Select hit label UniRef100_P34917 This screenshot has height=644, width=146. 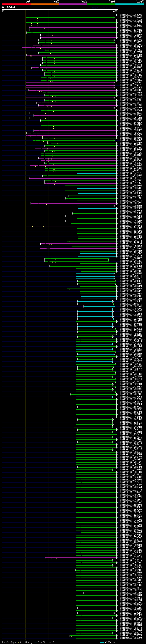(131, 369)
